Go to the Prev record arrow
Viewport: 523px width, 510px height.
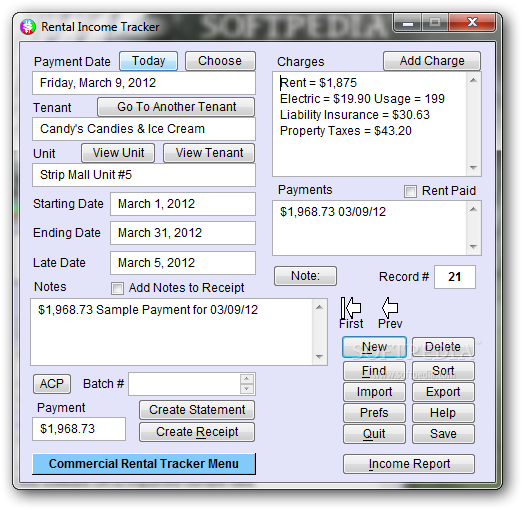[x=390, y=308]
